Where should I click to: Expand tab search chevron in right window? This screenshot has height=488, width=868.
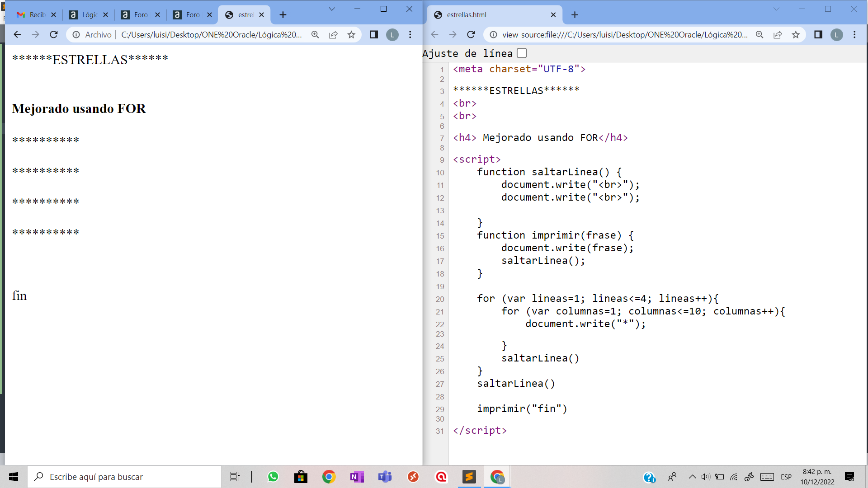click(x=776, y=9)
